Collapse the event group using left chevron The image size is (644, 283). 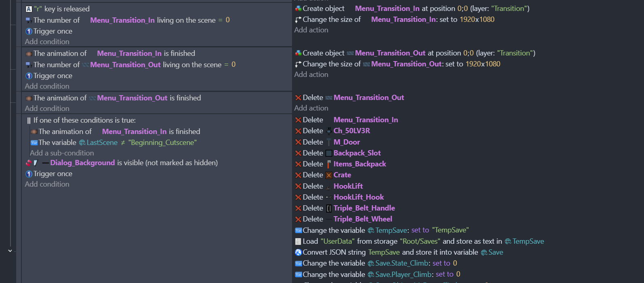pos(10,251)
